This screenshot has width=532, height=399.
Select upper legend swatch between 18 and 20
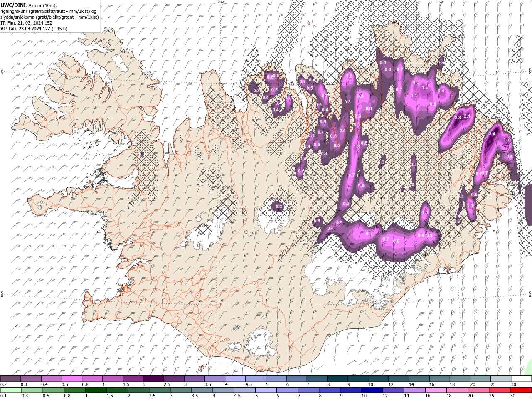pyautogui.click(x=459, y=379)
